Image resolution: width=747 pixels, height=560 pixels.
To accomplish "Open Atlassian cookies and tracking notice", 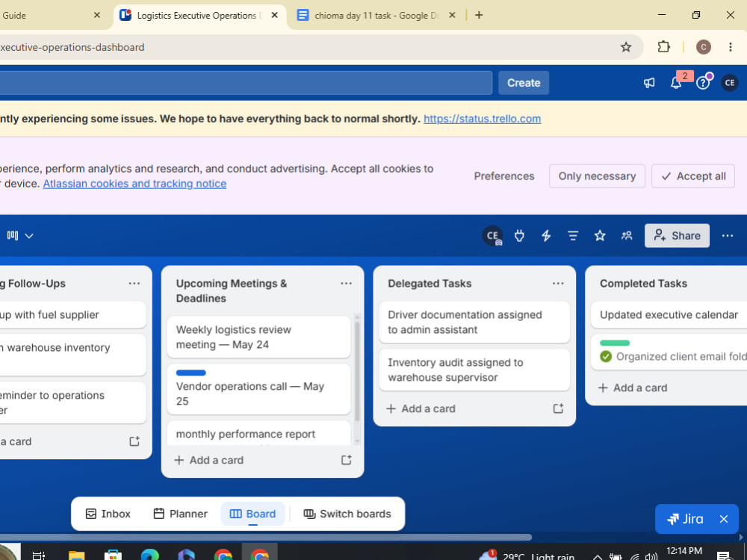I will coord(134,184).
